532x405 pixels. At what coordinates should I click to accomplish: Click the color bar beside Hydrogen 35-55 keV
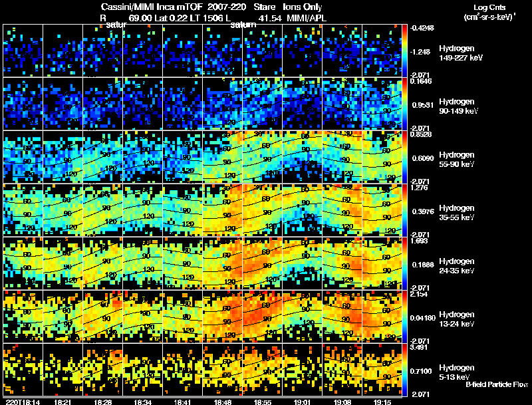tap(404, 210)
